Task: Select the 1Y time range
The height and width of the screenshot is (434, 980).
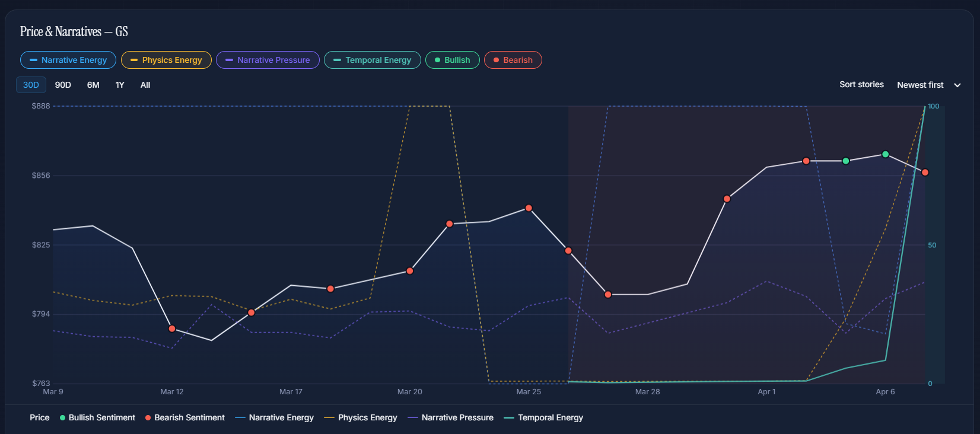Action: coord(120,85)
